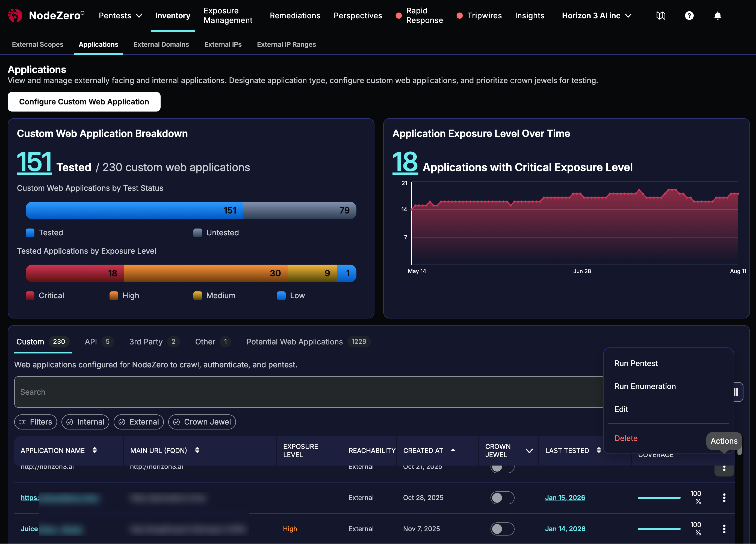Toggle crown jewel for Oct 28, 2025 row

[x=502, y=498]
